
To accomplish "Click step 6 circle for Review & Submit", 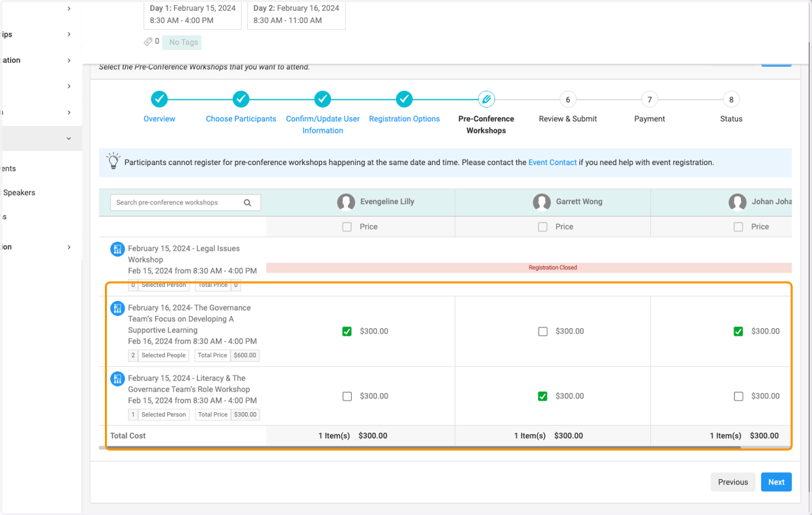I will [x=568, y=99].
